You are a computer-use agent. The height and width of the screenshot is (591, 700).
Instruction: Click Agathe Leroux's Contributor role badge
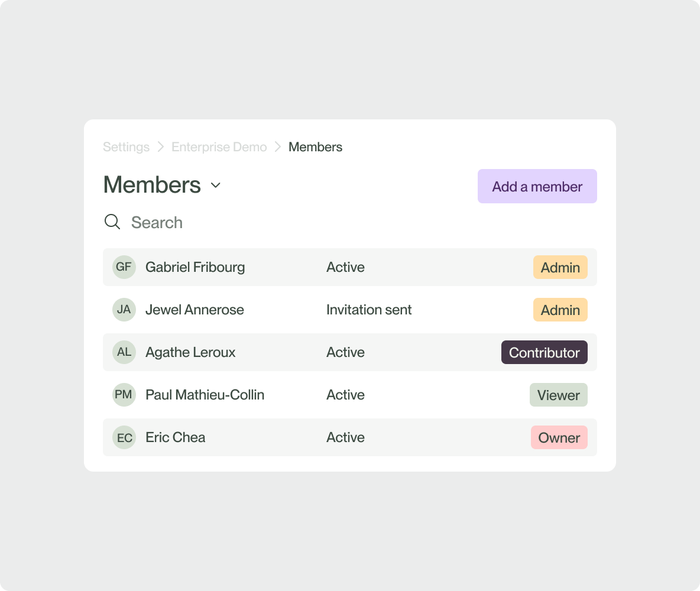[x=544, y=352]
